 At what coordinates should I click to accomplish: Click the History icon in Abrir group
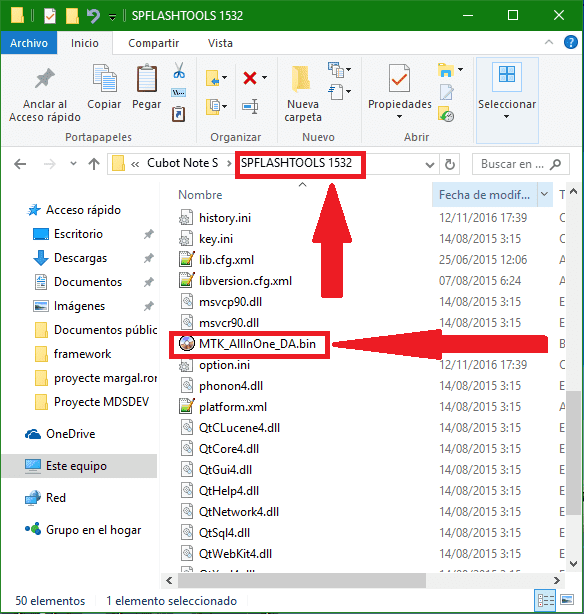point(446,114)
